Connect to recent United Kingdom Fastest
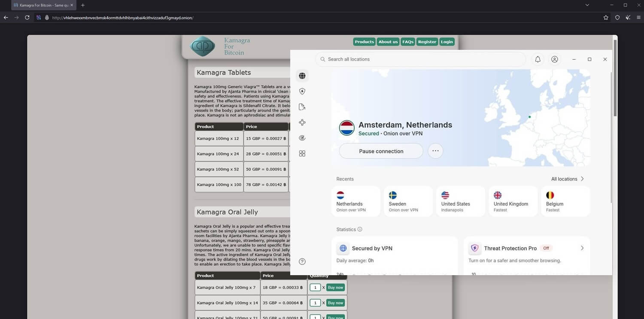The image size is (644, 319). tap(513, 201)
